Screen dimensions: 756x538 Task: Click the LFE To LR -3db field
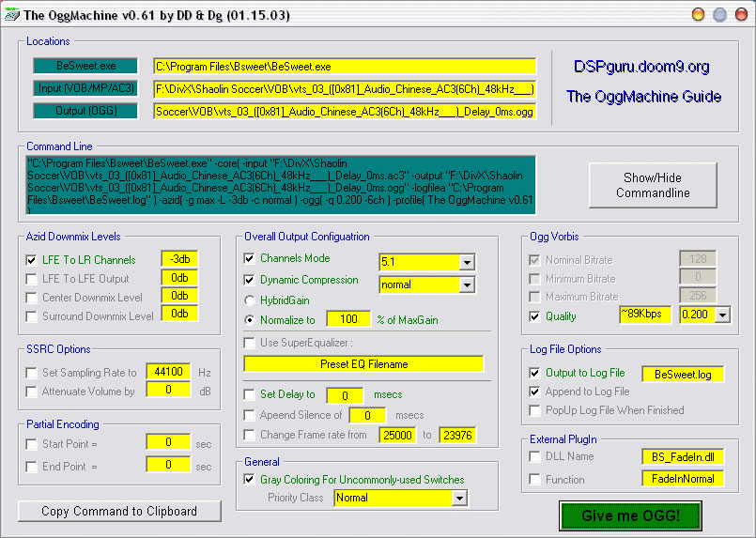(x=179, y=259)
